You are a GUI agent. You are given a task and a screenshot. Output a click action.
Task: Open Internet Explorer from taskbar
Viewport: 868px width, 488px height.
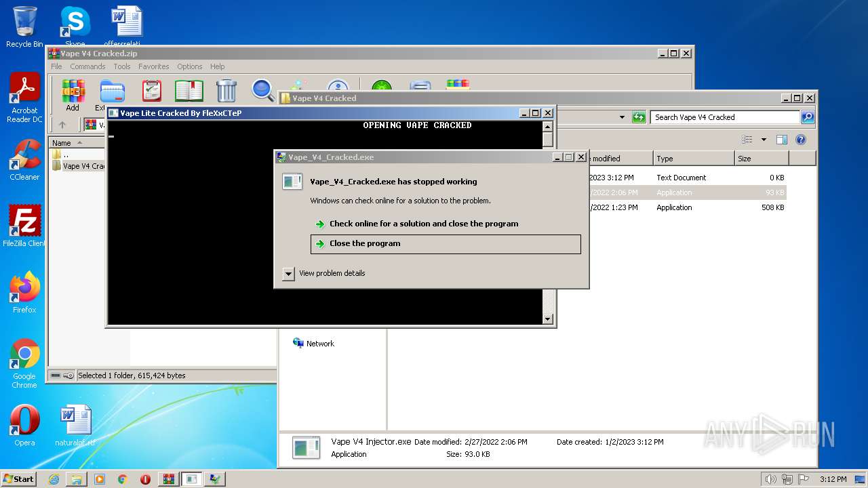coord(54,479)
